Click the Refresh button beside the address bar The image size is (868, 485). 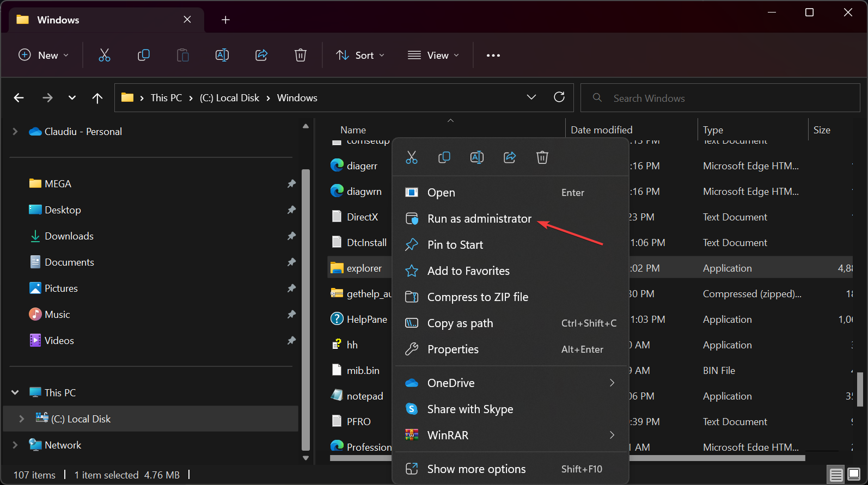[559, 97]
